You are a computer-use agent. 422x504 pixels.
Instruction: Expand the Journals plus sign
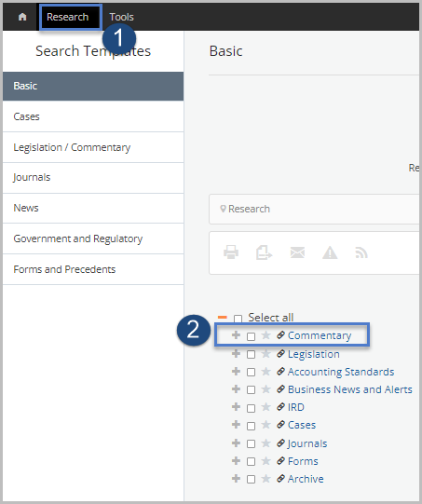[x=236, y=443]
